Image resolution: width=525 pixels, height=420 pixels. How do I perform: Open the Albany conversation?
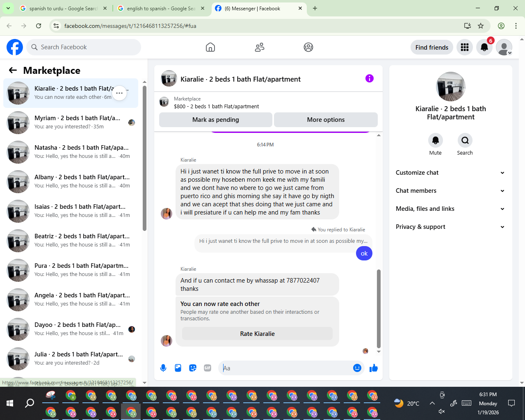pos(71,181)
